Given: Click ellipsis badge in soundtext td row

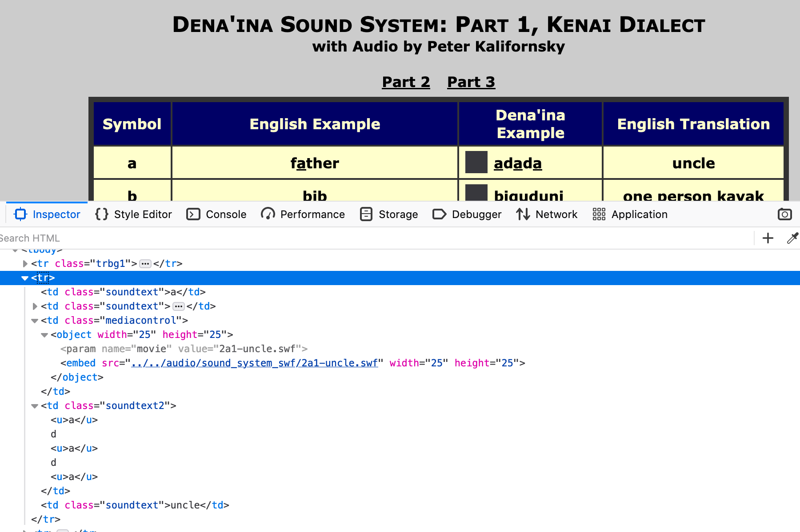Looking at the screenshot, I should pos(179,306).
